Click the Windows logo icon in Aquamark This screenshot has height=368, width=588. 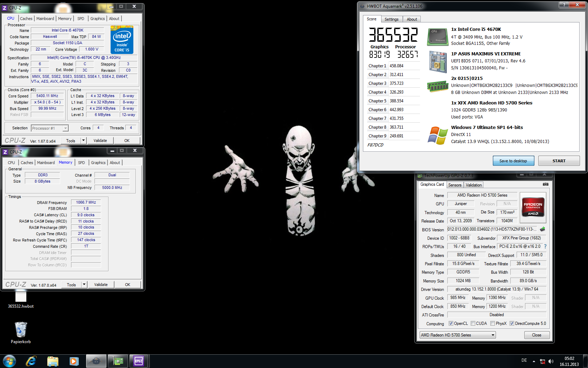pyautogui.click(x=437, y=135)
